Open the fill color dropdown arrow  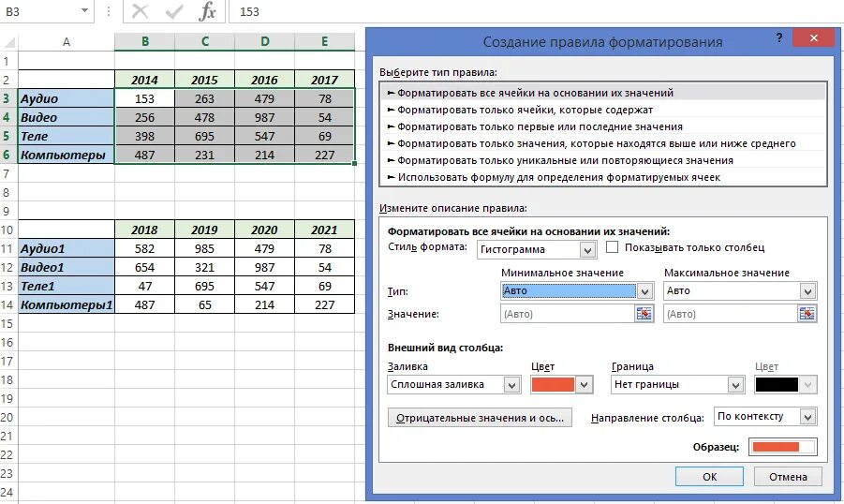pos(584,385)
